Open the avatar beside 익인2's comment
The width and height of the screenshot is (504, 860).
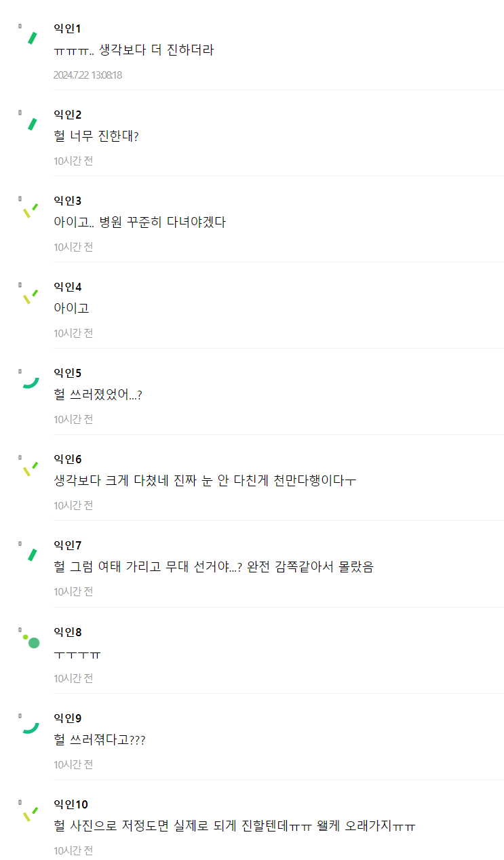[31, 123]
